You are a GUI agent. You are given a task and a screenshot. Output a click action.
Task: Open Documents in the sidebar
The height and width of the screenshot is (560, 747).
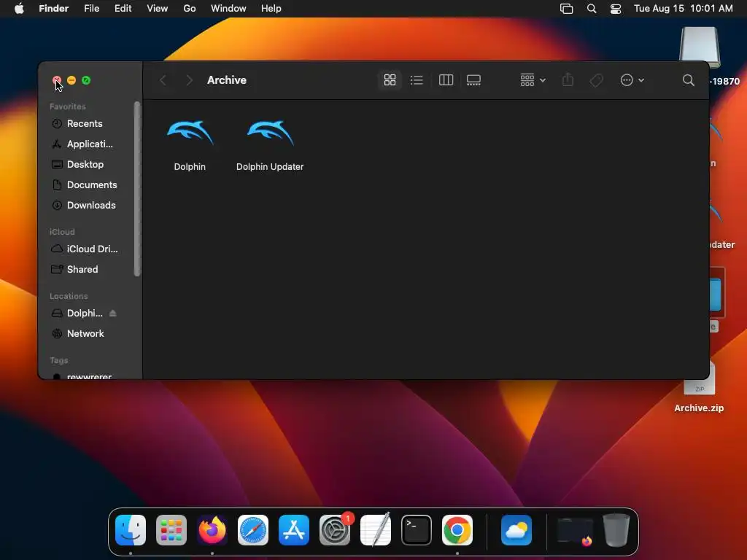pyautogui.click(x=91, y=184)
